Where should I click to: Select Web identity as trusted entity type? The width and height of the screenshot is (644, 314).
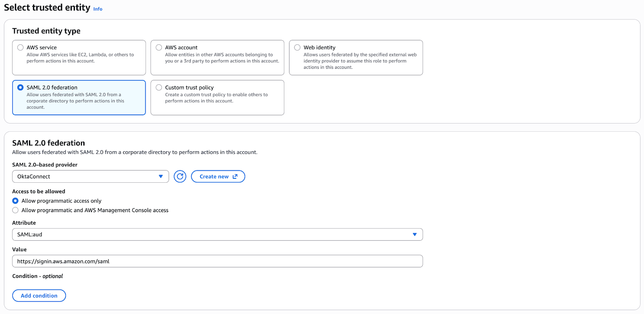[297, 48]
